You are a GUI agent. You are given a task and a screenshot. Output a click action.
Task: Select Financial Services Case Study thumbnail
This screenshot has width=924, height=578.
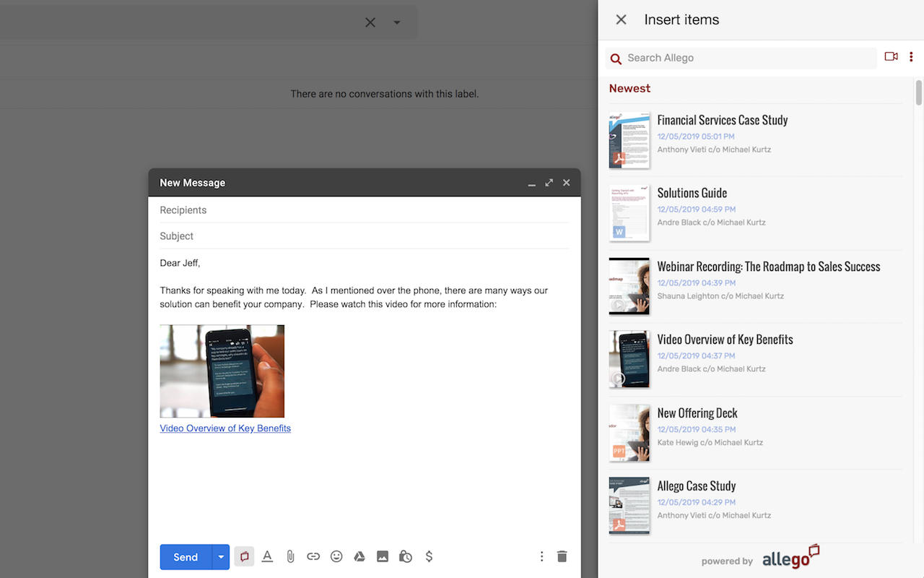point(629,140)
